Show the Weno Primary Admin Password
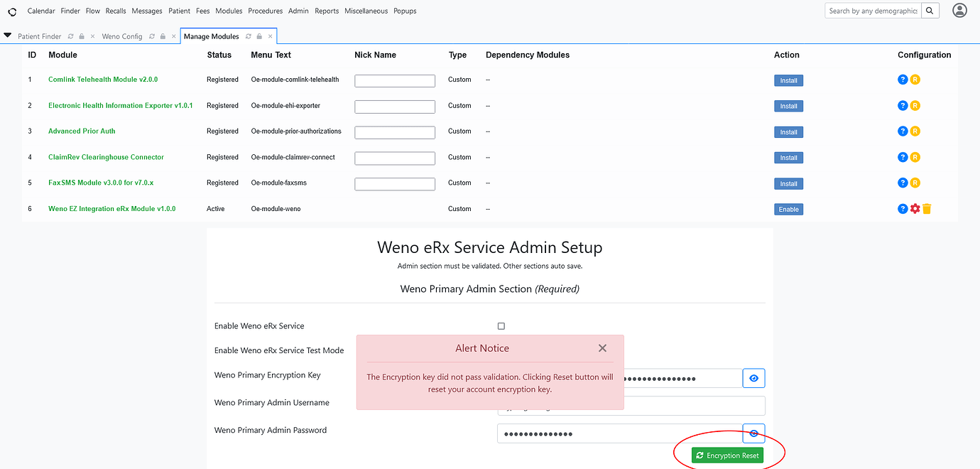 point(753,433)
